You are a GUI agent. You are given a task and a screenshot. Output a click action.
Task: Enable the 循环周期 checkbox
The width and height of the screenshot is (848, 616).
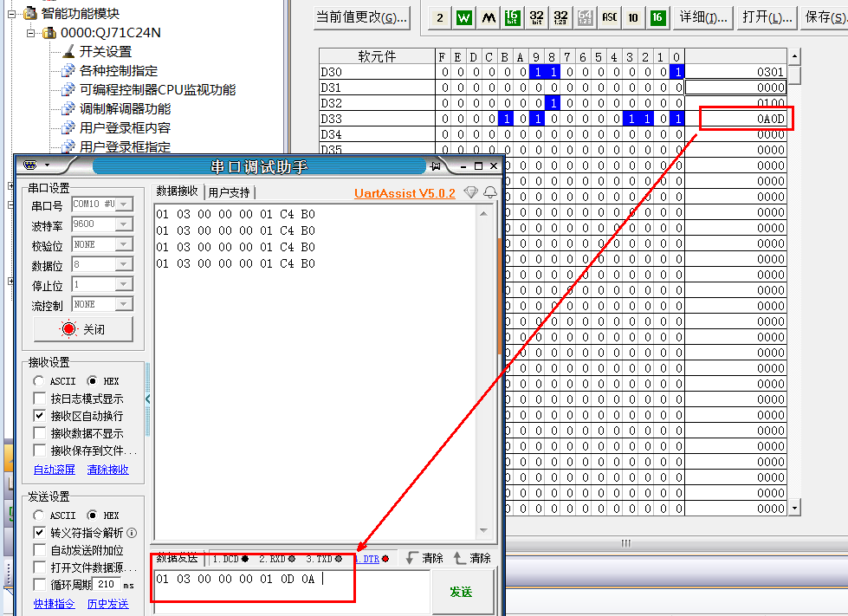coord(39,585)
